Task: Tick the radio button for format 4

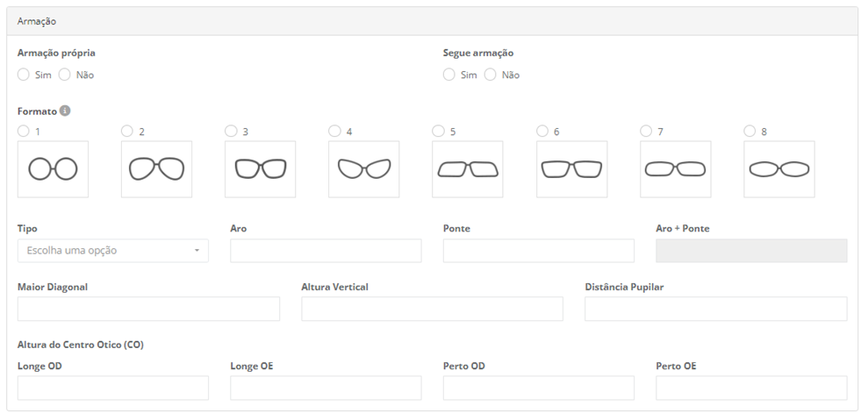Action: coord(334,132)
